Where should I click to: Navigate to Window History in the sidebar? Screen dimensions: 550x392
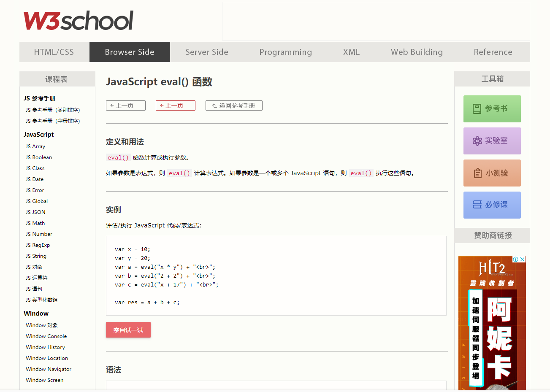pyautogui.click(x=45, y=347)
